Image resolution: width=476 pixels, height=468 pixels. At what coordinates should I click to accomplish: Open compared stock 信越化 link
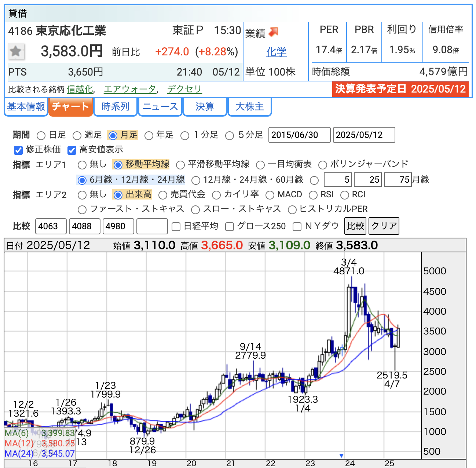coord(80,89)
